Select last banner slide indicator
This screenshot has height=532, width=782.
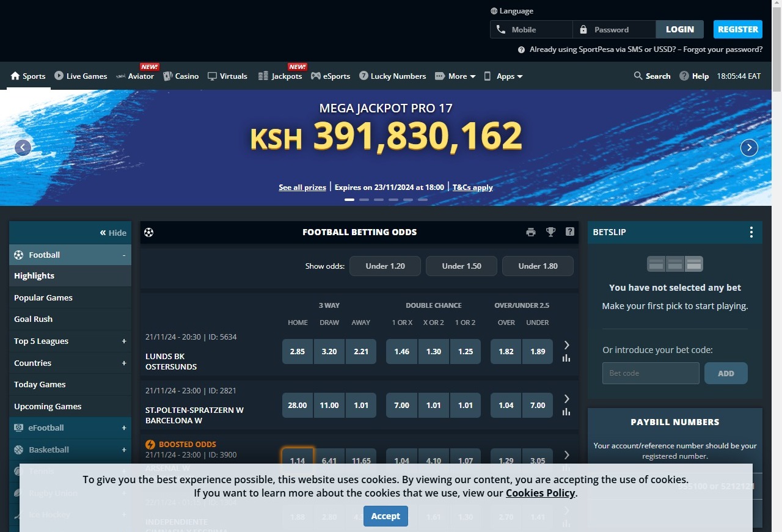pos(423,200)
